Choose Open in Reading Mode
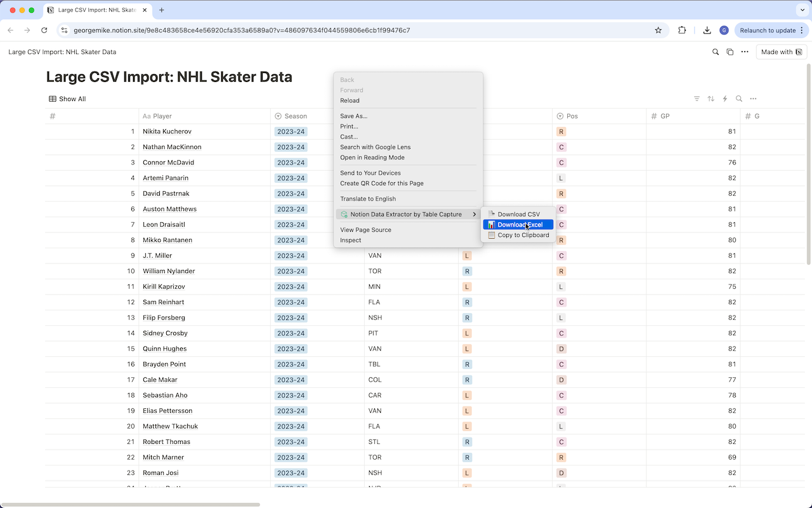 pyautogui.click(x=372, y=157)
